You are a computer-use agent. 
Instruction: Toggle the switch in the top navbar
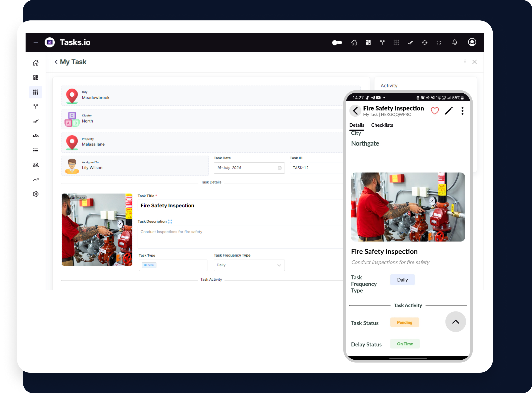click(337, 43)
